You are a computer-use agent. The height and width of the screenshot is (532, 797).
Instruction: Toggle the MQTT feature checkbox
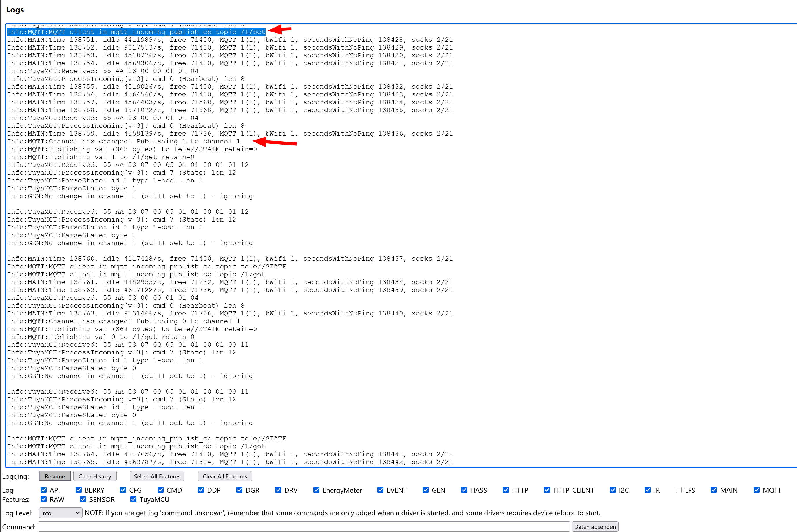pos(757,490)
